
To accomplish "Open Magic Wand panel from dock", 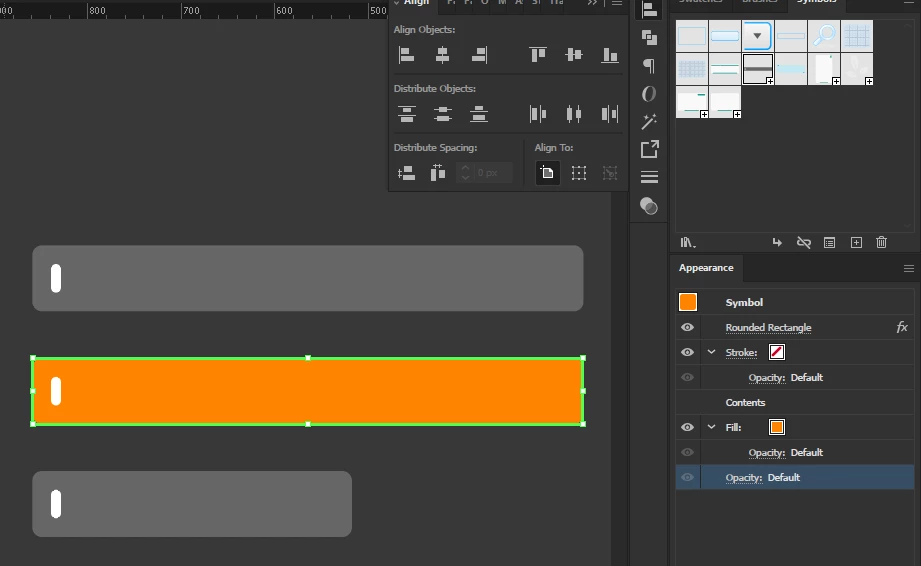I will (649, 122).
